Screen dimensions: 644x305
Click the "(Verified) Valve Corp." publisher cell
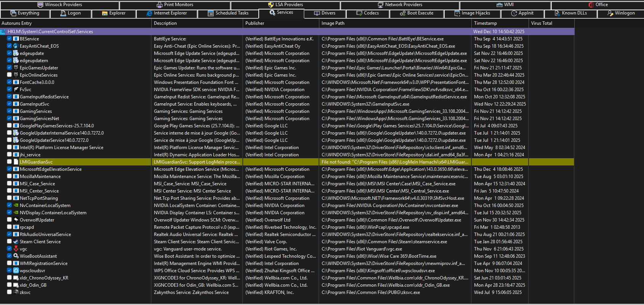(266, 242)
